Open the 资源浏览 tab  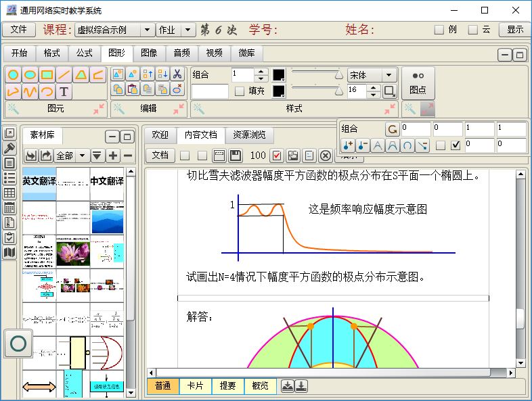249,135
